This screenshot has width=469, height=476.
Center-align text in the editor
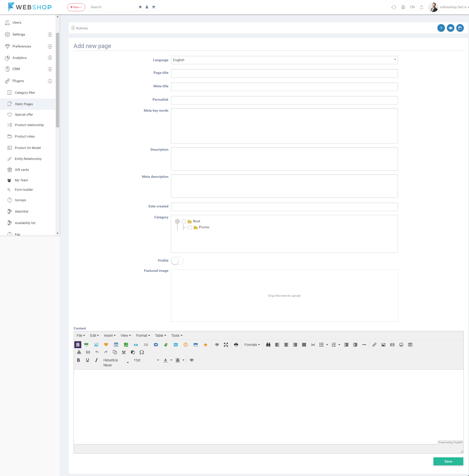click(286, 345)
